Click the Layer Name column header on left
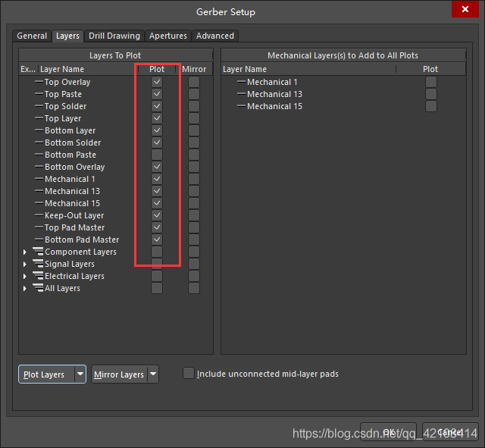485x448 pixels. click(x=88, y=69)
